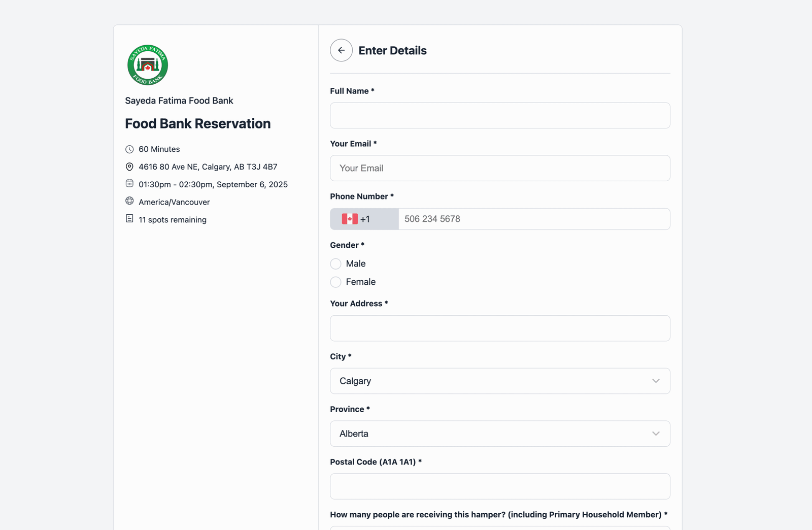This screenshot has height=530, width=812.
Task: Click into the Your Email field
Action: pyautogui.click(x=500, y=168)
